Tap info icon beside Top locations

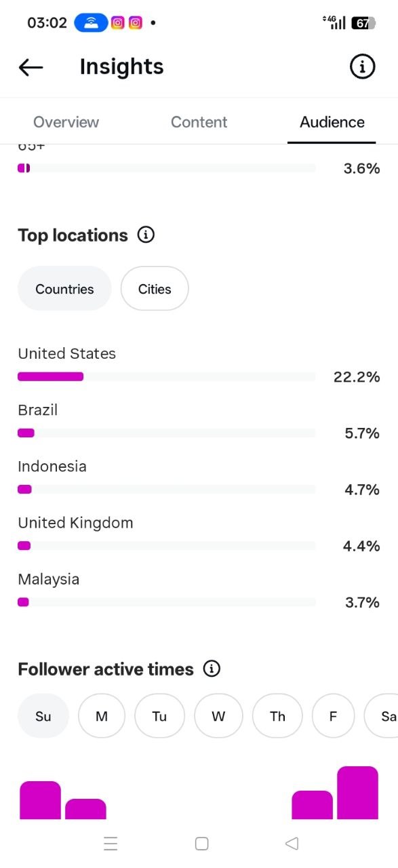click(146, 235)
